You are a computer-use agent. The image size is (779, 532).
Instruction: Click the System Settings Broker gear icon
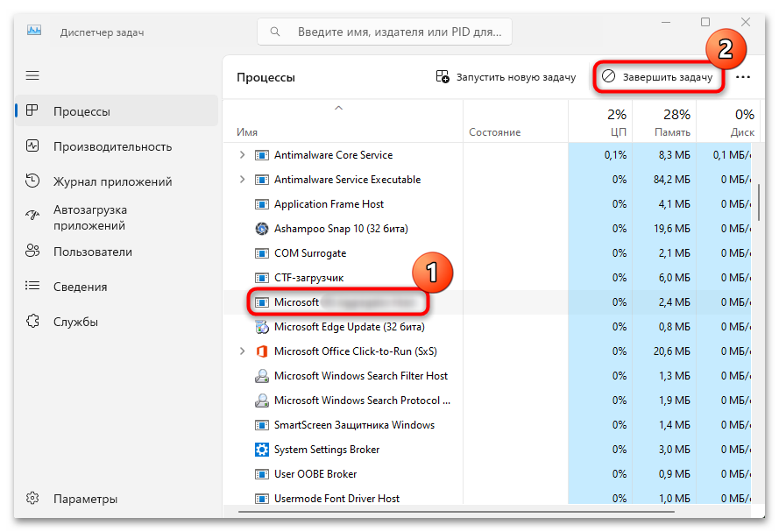tap(261, 450)
